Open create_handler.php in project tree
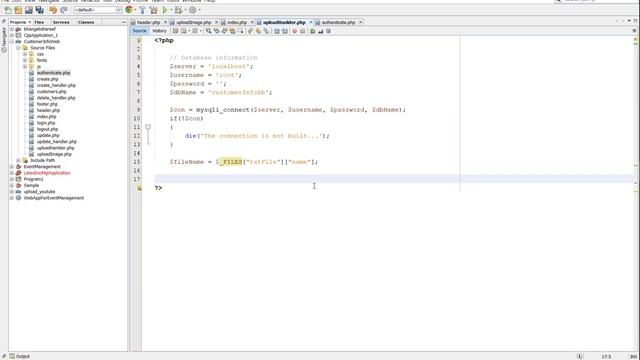The height and width of the screenshot is (360, 640). pos(56,85)
